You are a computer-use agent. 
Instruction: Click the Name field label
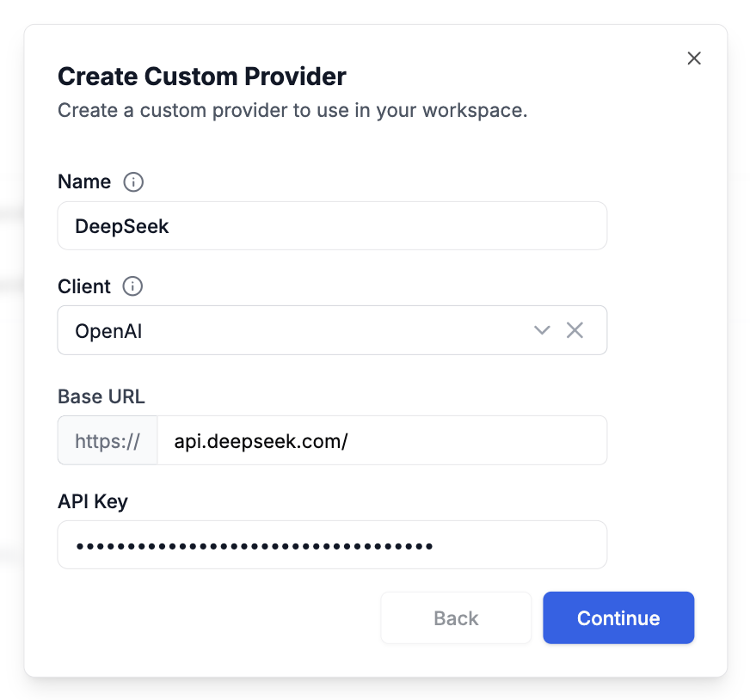[x=83, y=181]
